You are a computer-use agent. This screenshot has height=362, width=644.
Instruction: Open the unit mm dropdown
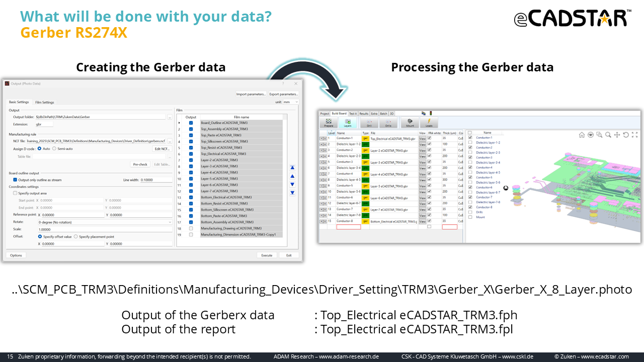pos(291,102)
